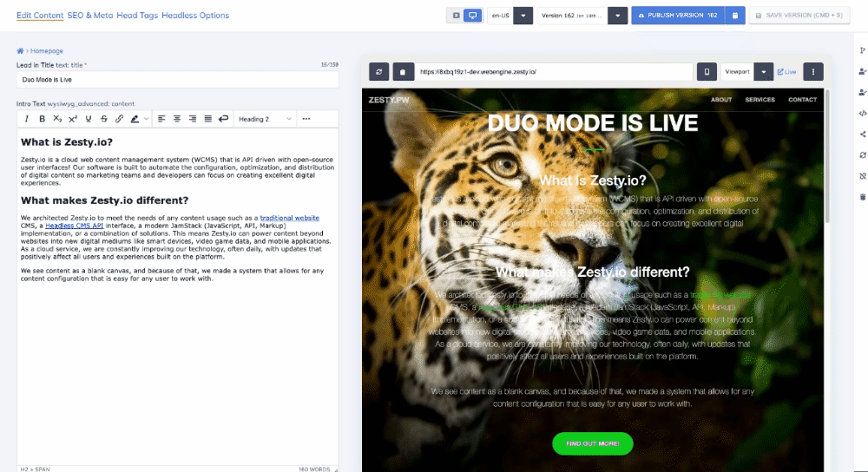
Task: Center align the text
Action: click(176, 119)
